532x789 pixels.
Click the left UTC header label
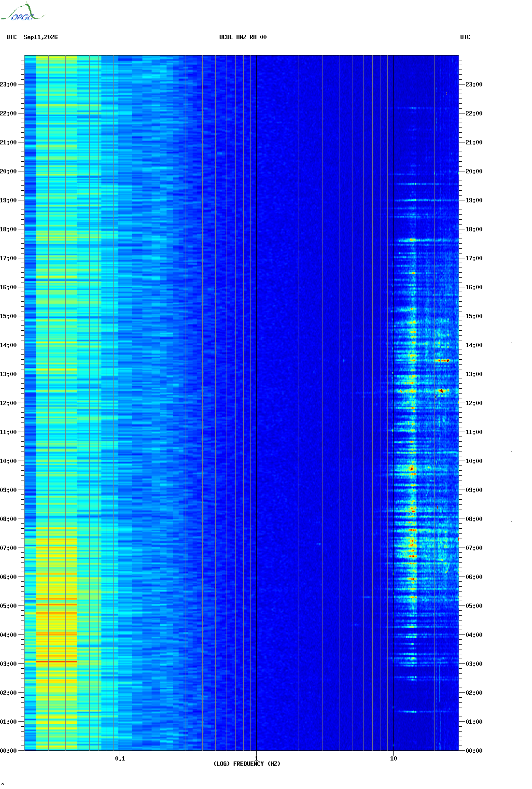(12, 37)
